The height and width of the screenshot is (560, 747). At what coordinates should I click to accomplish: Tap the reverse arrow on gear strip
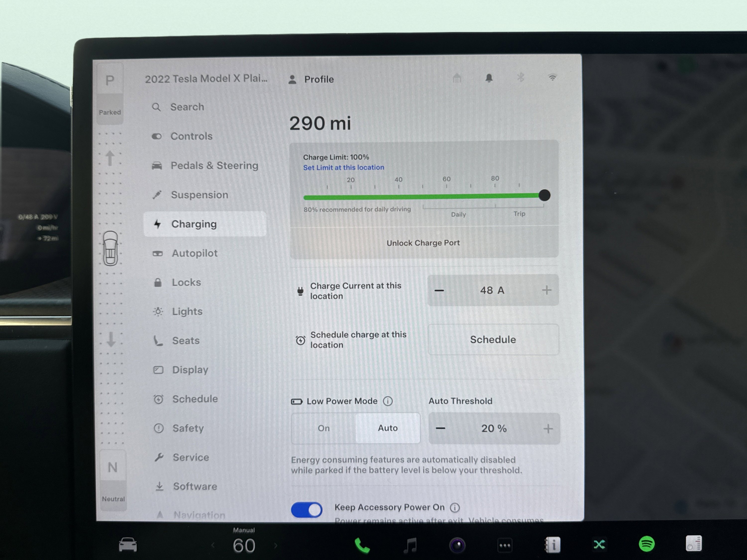click(111, 339)
